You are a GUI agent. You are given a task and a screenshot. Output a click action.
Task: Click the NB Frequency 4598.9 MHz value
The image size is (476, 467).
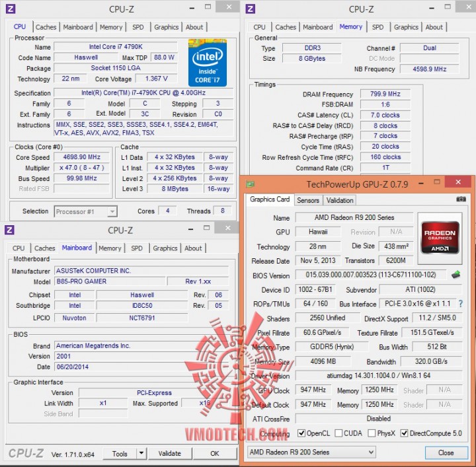(x=430, y=69)
